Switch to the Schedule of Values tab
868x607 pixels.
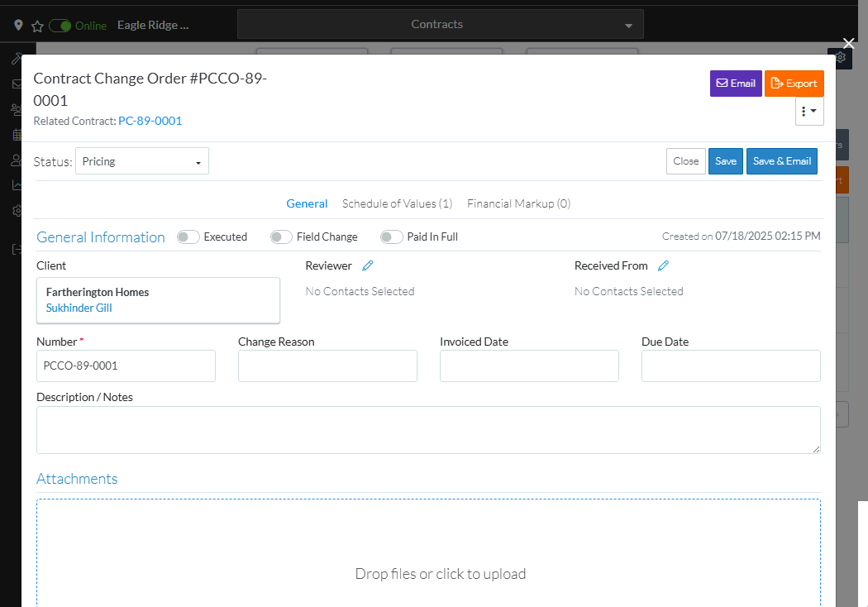397,203
